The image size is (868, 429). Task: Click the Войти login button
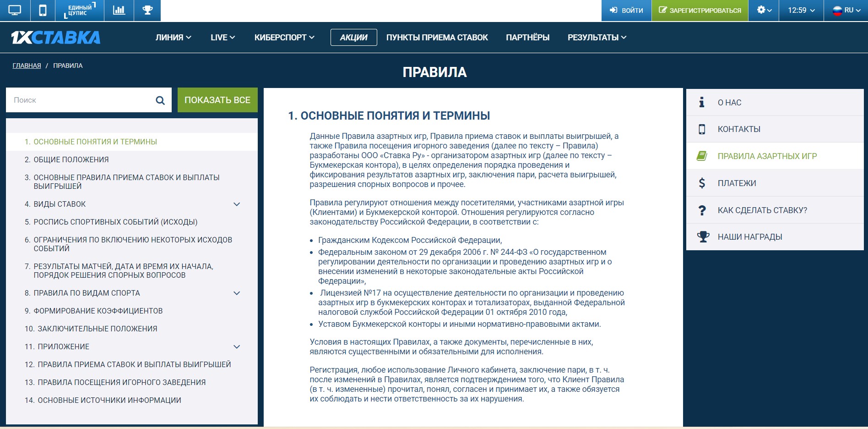(x=626, y=11)
